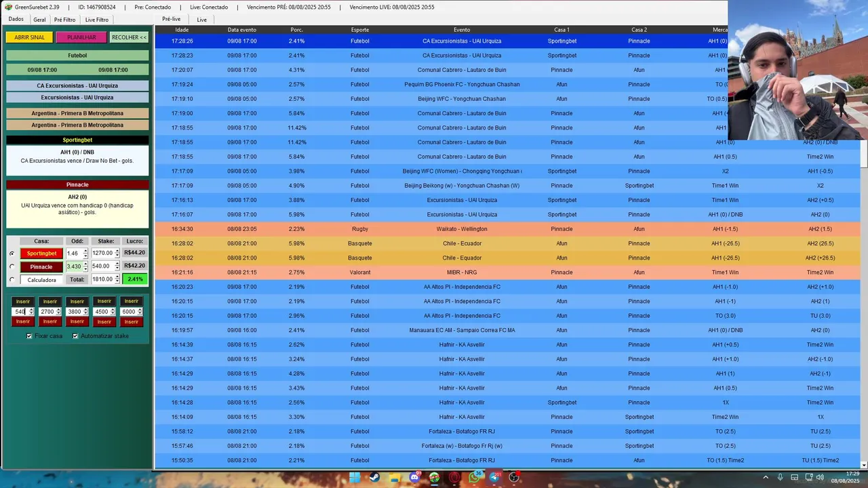Open Opera GX browser in taskbar
868x488 pixels.
click(x=454, y=477)
